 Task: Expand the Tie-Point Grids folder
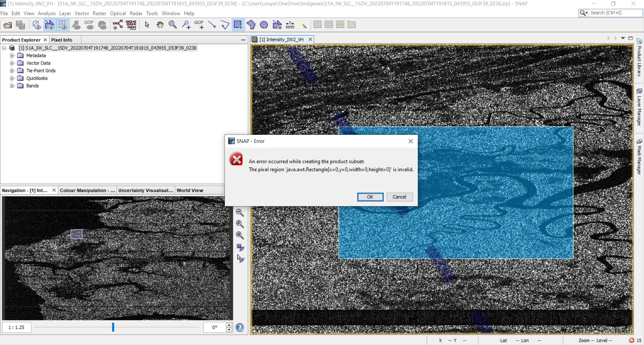[x=12, y=71]
